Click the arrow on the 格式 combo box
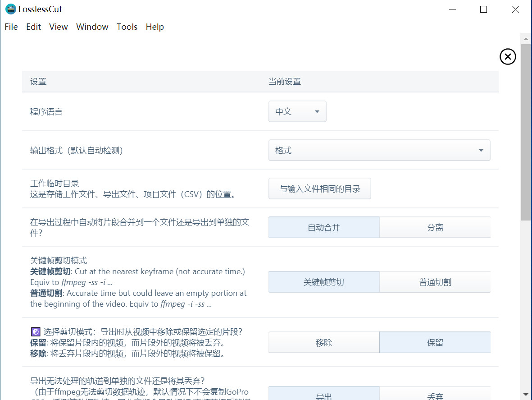This screenshot has height=400, width=532. (481, 151)
